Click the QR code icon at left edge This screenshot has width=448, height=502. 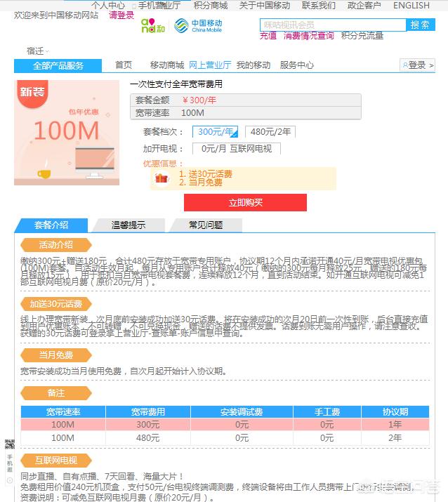10,444
